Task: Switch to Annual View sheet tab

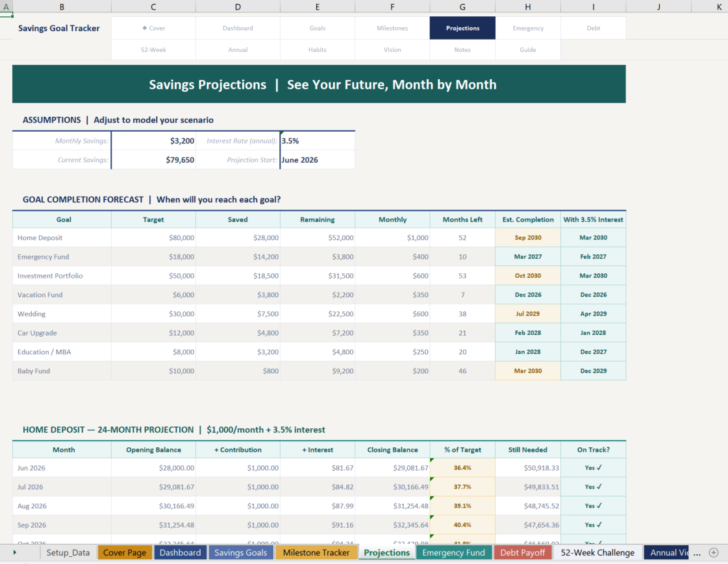Action: [x=667, y=552]
